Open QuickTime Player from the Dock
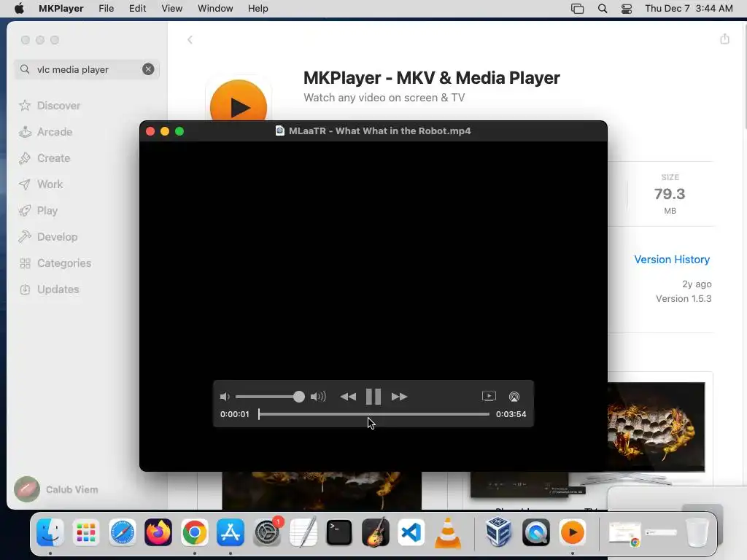 click(536, 532)
